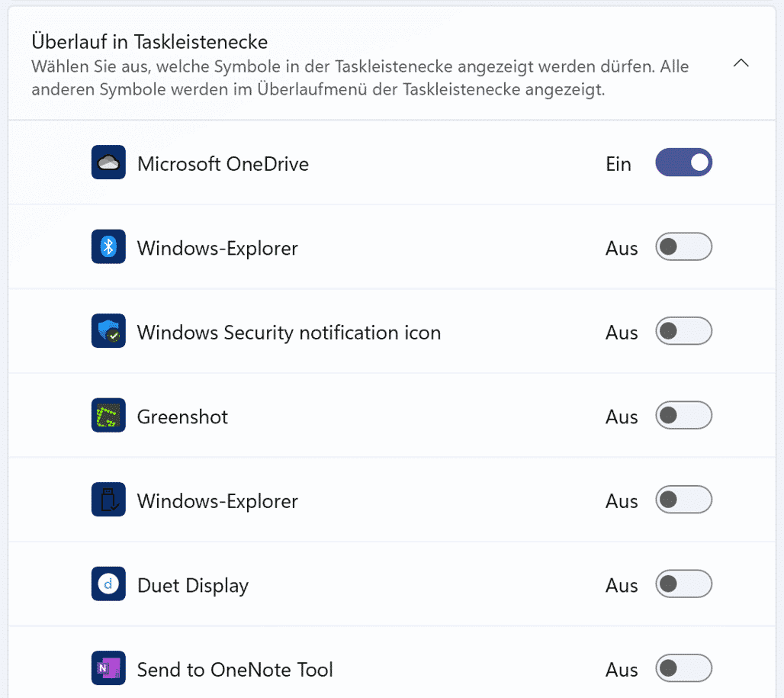
Task: Click the Duet Display label text
Action: point(193,586)
